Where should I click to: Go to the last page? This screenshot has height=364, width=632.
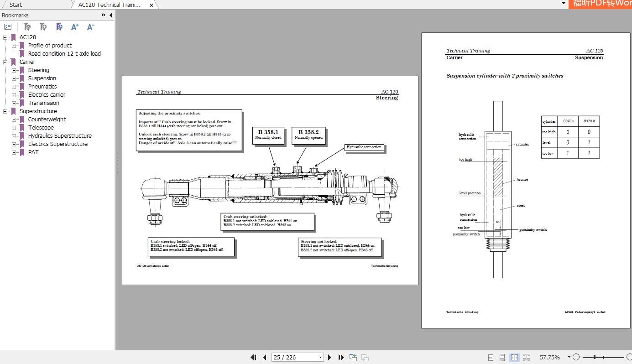tap(341, 357)
